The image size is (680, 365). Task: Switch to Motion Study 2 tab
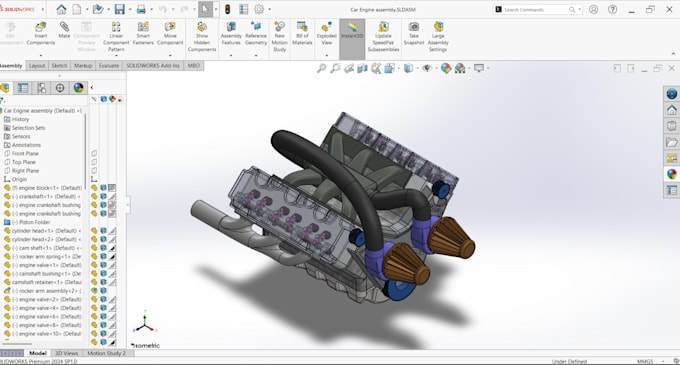coord(107,353)
